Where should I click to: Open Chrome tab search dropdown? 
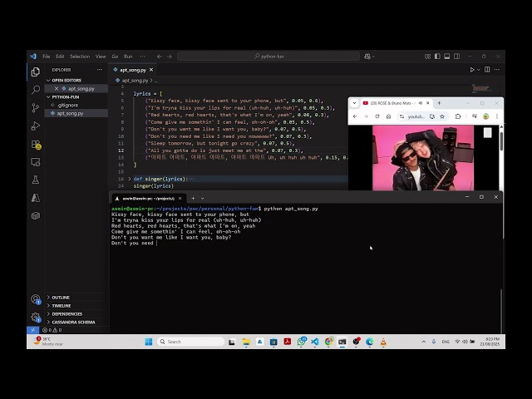pyautogui.click(x=355, y=103)
